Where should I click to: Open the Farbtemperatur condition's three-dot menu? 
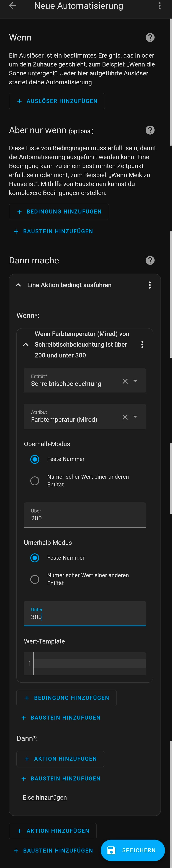point(142,344)
